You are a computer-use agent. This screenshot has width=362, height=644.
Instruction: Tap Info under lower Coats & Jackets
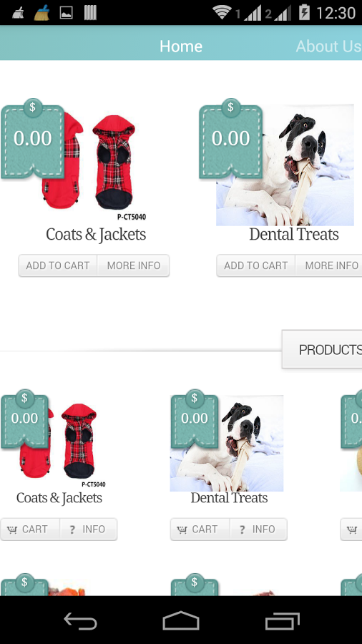(x=89, y=529)
